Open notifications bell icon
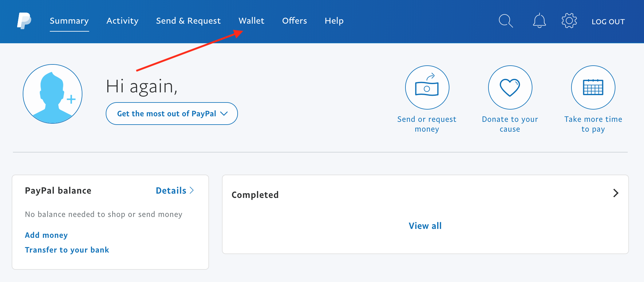Image resolution: width=644 pixels, height=282 pixels. [539, 21]
